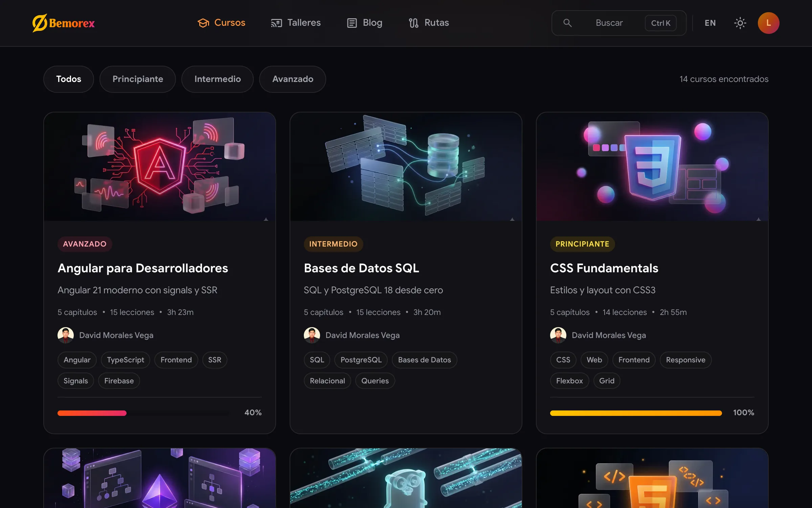Click David Morales Vega avatar in Angular card
Image resolution: width=812 pixels, height=508 pixels.
(x=66, y=335)
